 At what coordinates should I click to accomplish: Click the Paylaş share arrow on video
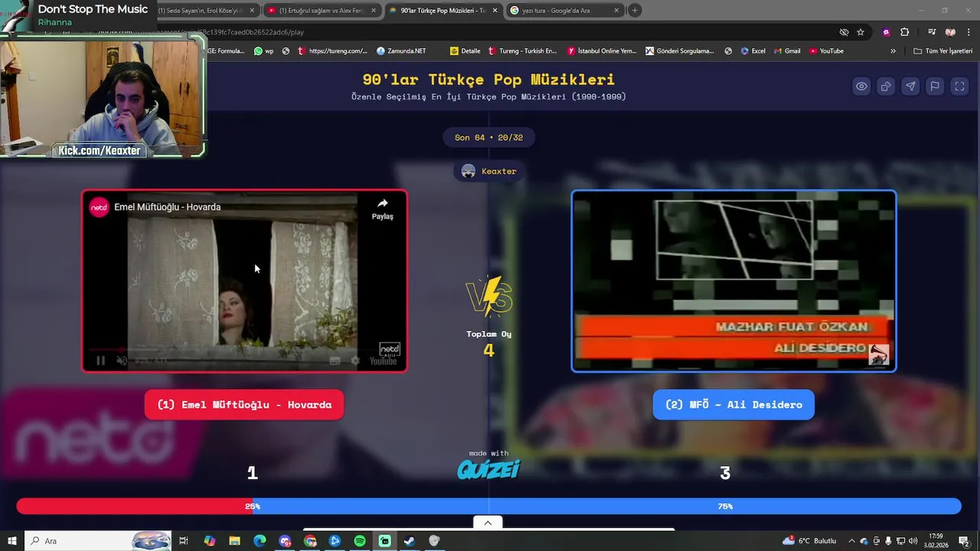pyautogui.click(x=382, y=208)
